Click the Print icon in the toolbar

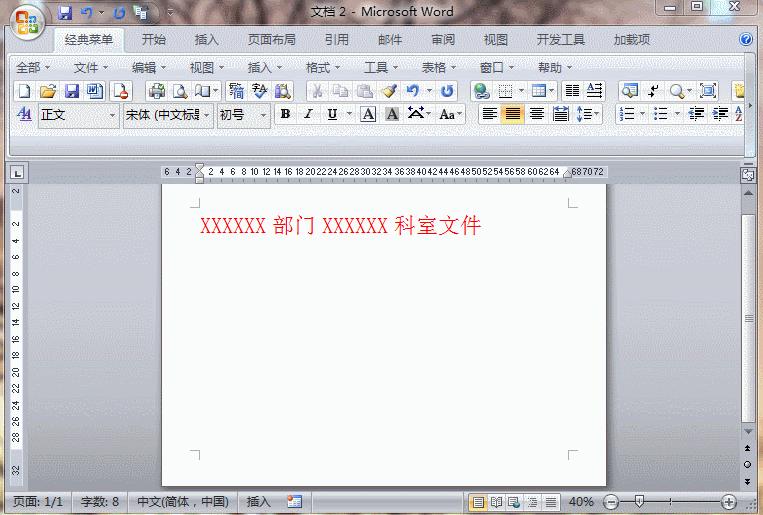tap(157, 91)
